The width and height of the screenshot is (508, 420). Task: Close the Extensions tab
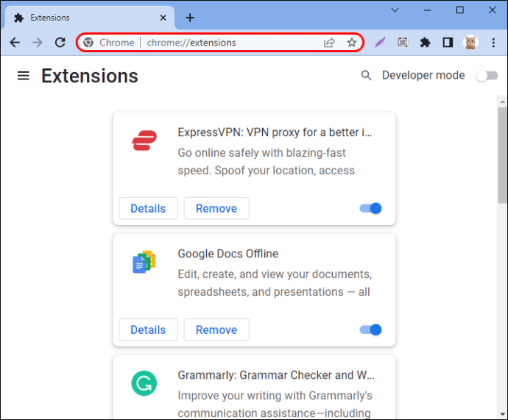coord(163,18)
